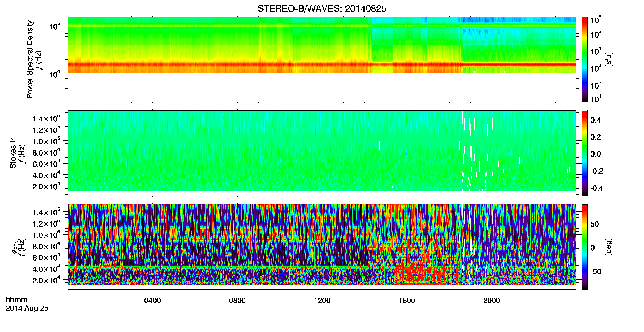This screenshot has width=644, height=332.
Task: Click the hhmm time format label
Action: tap(17, 300)
